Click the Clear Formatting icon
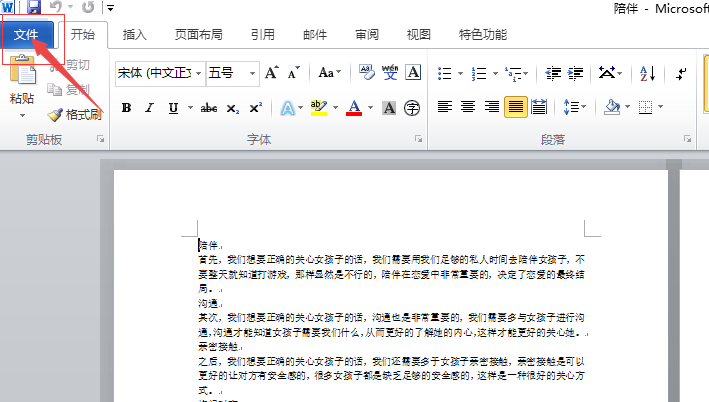The height and width of the screenshot is (402, 709). pos(367,72)
